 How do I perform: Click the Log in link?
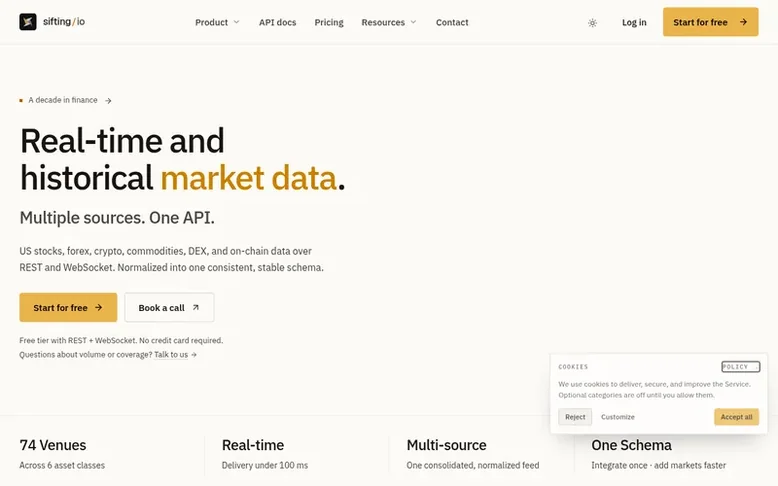click(x=634, y=22)
